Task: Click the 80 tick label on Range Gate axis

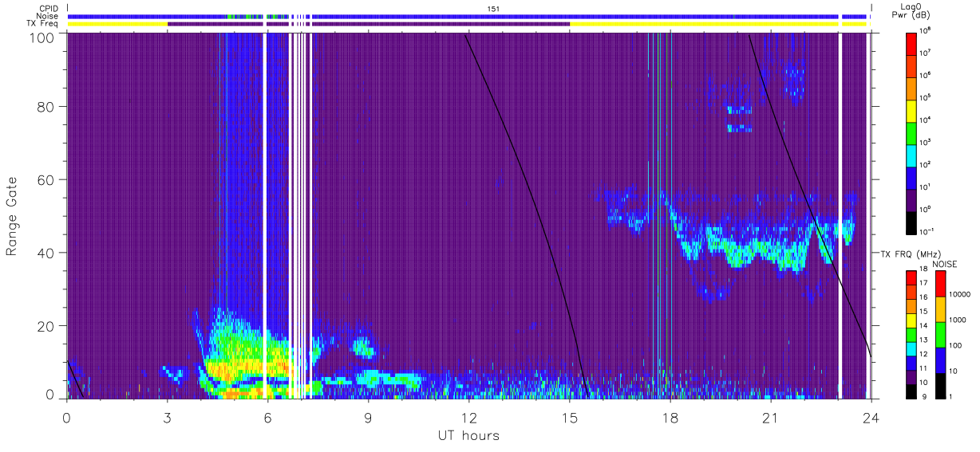Action: [46, 108]
